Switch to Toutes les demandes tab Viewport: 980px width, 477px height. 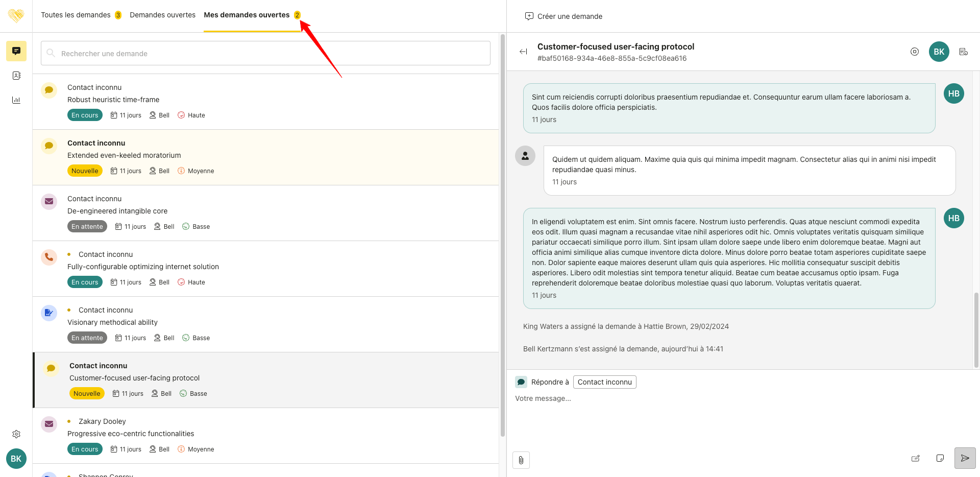(x=76, y=15)
